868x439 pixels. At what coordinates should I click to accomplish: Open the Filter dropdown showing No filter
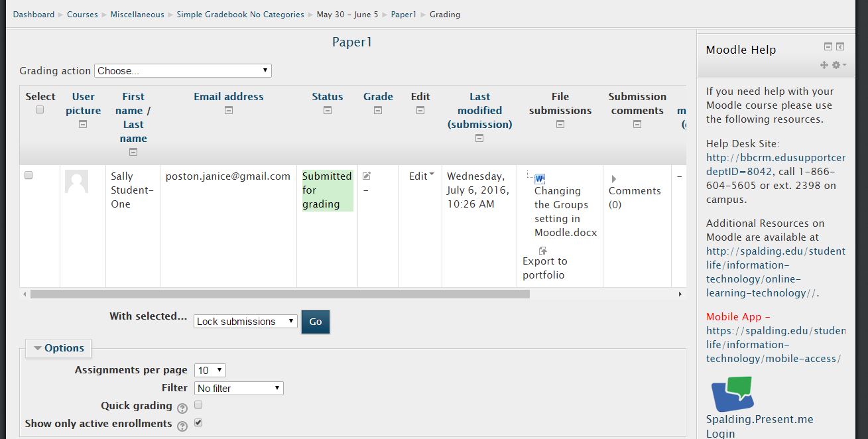(x=239, y=388)
